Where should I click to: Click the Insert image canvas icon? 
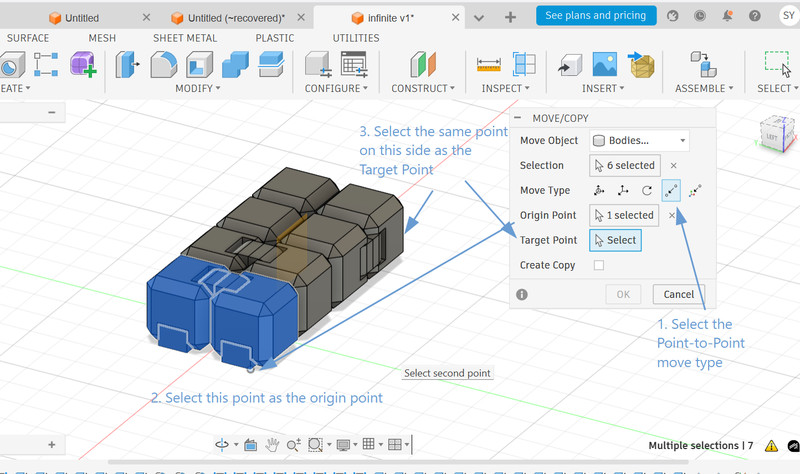tap(604, 64)
